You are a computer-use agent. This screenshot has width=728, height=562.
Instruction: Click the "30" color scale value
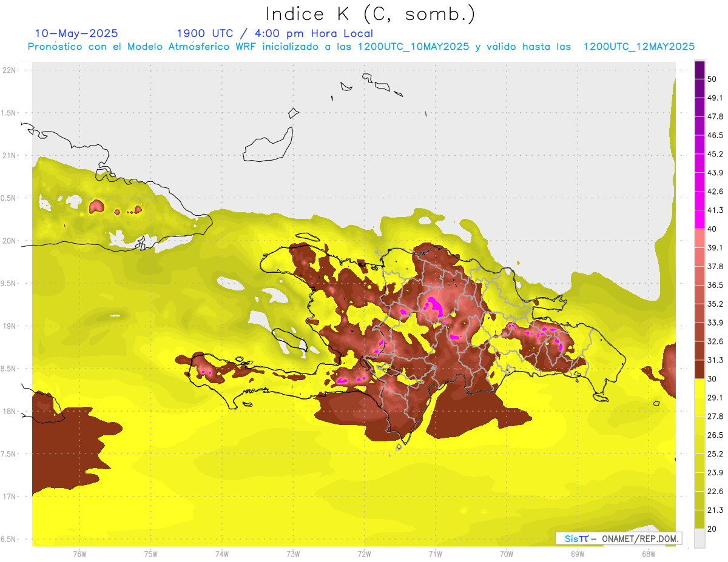pos(713,379)
